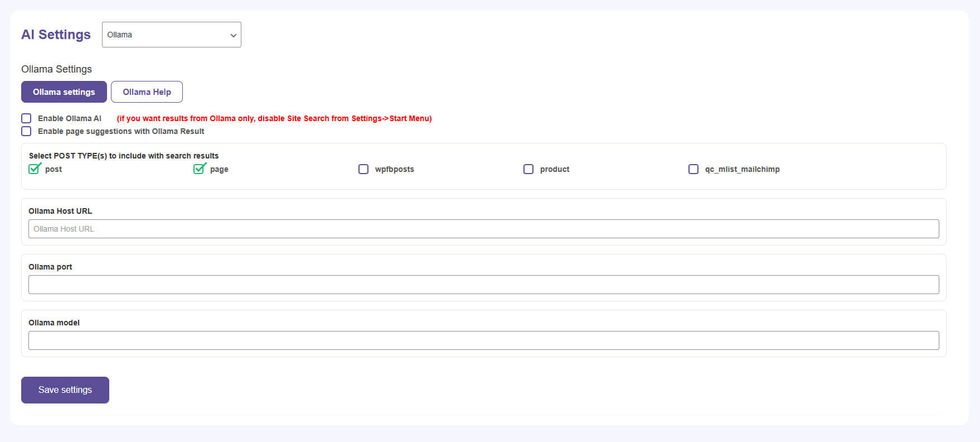This screenshot has height=442, width=980.
Task: Focus the Ollama port input field
Action: pyautogui.click(x=484, y=285)
